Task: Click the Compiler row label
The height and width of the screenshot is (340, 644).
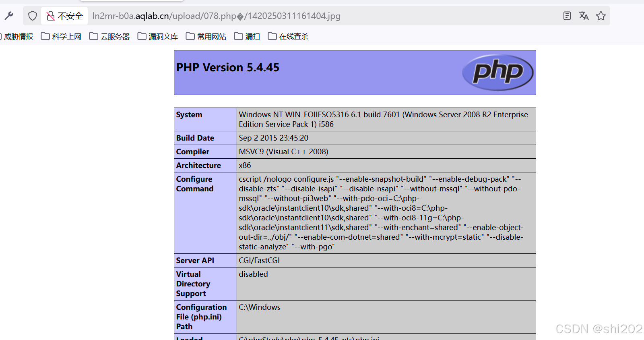Action: [x=193, y=151]
